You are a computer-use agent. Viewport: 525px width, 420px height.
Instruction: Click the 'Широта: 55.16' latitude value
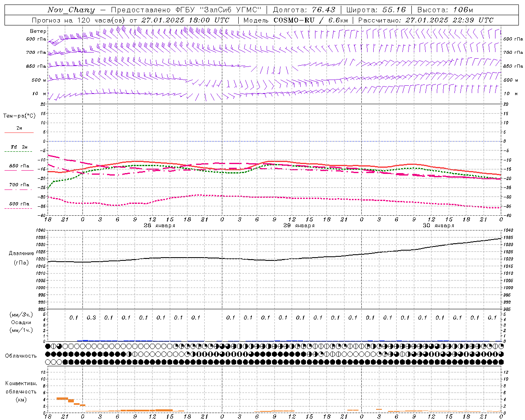point(376,10)
